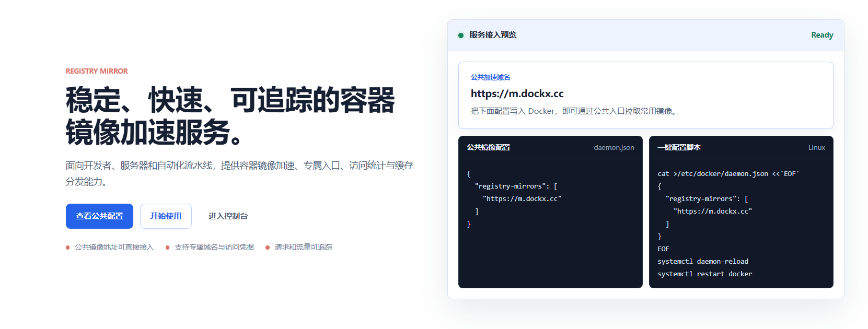Click the 把下面配置写入 Docker description line
This screenshot has height=329, width=868.
574,111
